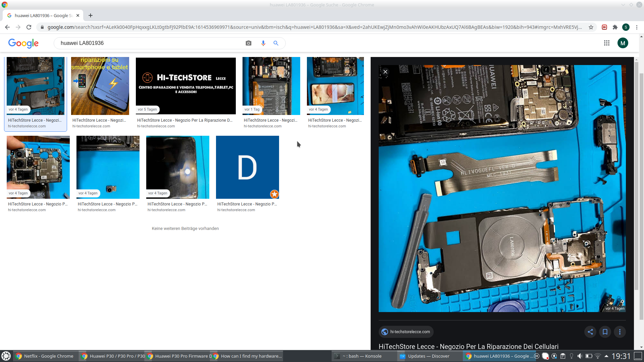Share the previewed image
The width and height of the screenshot is (644, 362).
click(590, 332)
